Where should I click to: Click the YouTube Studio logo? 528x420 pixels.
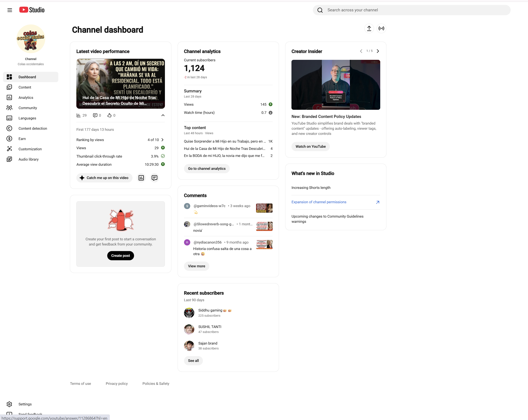tap(32, 10)
